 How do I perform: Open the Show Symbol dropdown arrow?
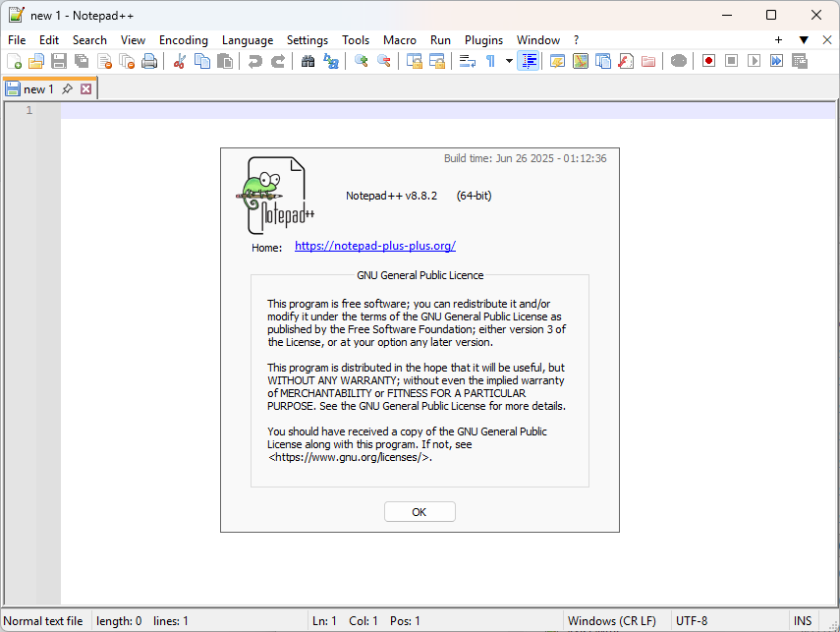[x=508, y=60]
